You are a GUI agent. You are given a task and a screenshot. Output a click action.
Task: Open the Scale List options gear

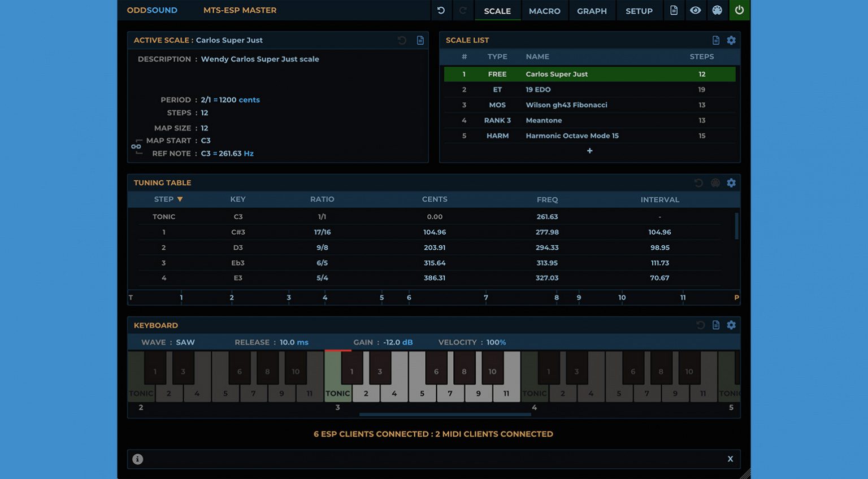coord(731,40)
